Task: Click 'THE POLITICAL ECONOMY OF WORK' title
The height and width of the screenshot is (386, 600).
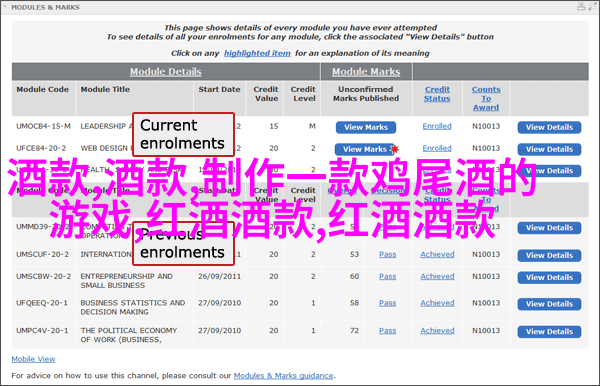Action: click(x=129, y=335)
